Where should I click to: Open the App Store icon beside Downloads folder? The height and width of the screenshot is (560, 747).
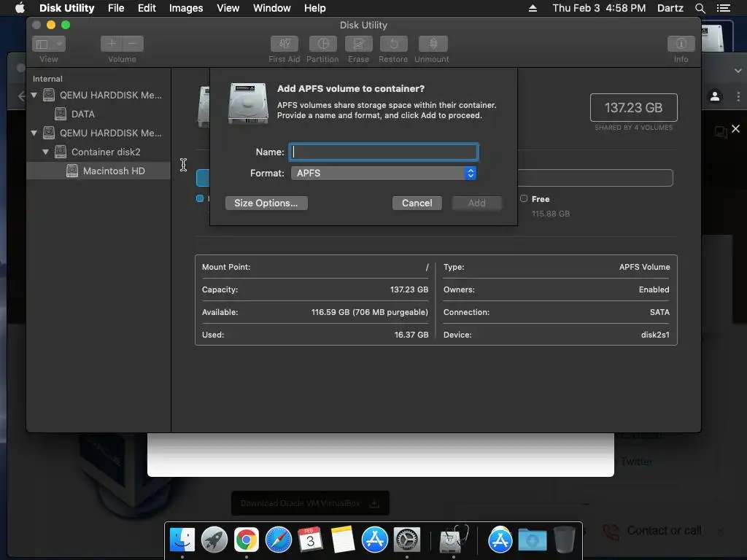coord(500,540)
